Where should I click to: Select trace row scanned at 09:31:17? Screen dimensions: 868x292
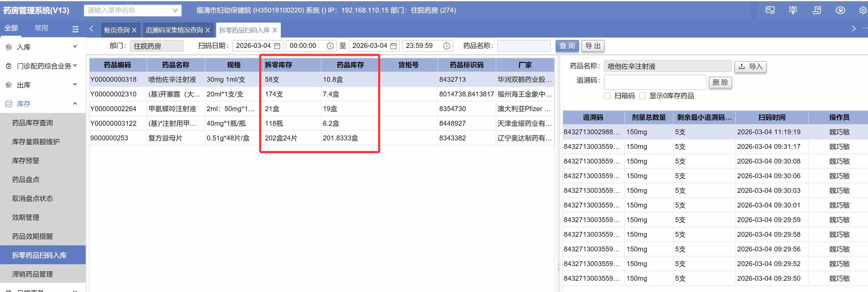715,147
